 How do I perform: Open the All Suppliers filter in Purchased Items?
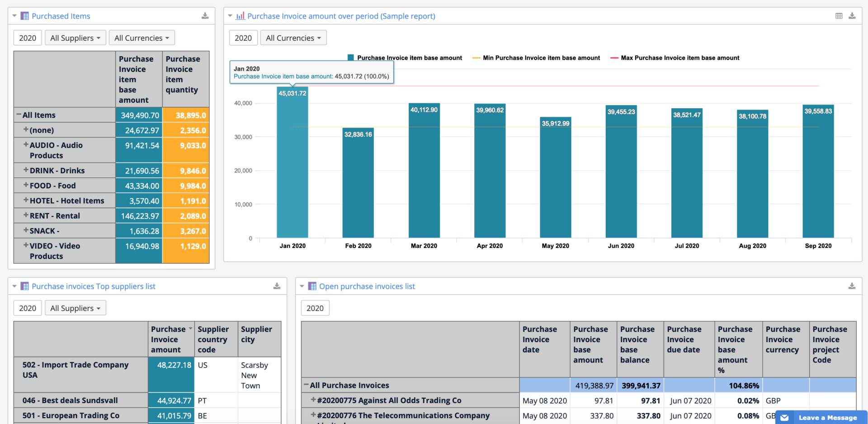click(75, 38)
